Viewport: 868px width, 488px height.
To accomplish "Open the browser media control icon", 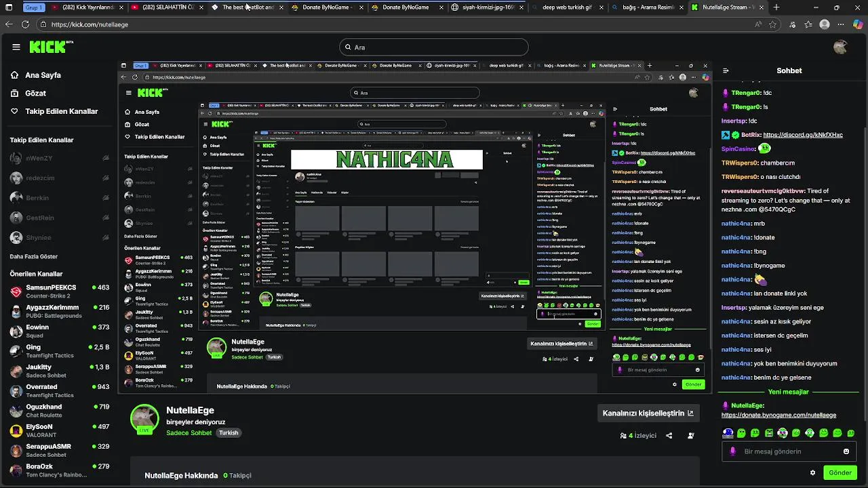I will pyautogui.click(x=792, y=24).
